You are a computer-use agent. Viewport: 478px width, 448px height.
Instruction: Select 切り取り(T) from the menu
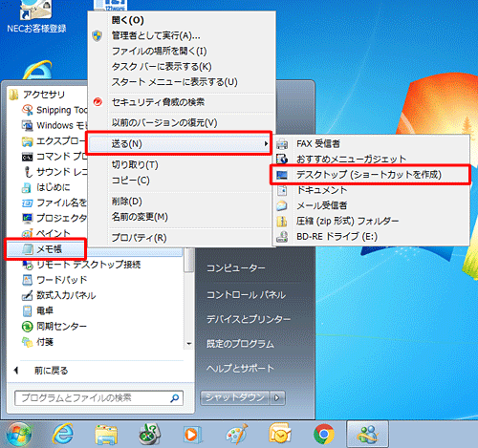[x=135, y=164]
